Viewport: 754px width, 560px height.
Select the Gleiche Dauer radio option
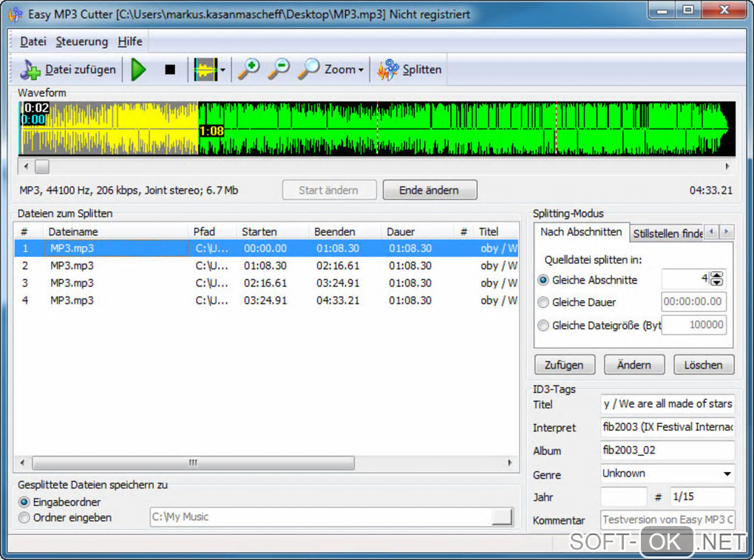pos(543,302)
